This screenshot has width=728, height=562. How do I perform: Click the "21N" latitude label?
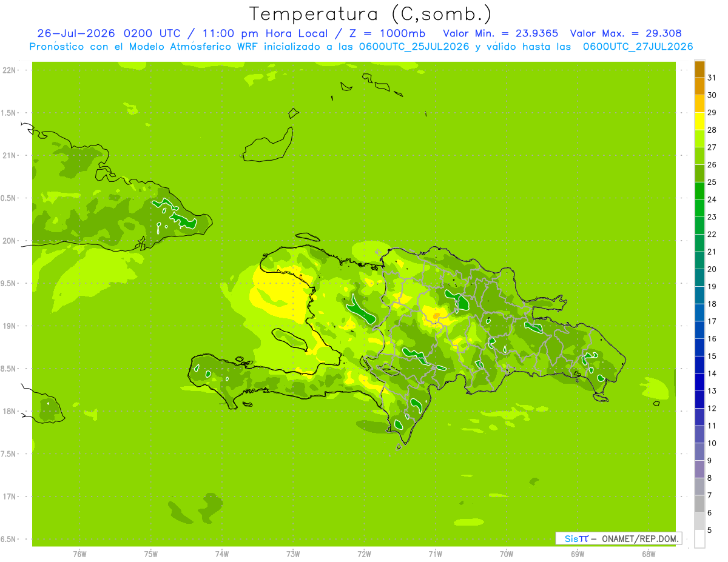9,155
